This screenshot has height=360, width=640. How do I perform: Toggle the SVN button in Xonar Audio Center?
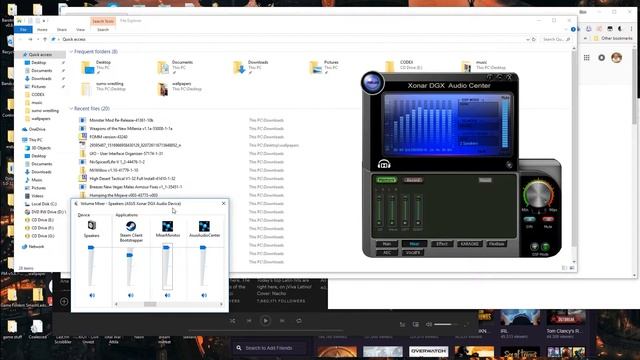(x=530, y=220)
